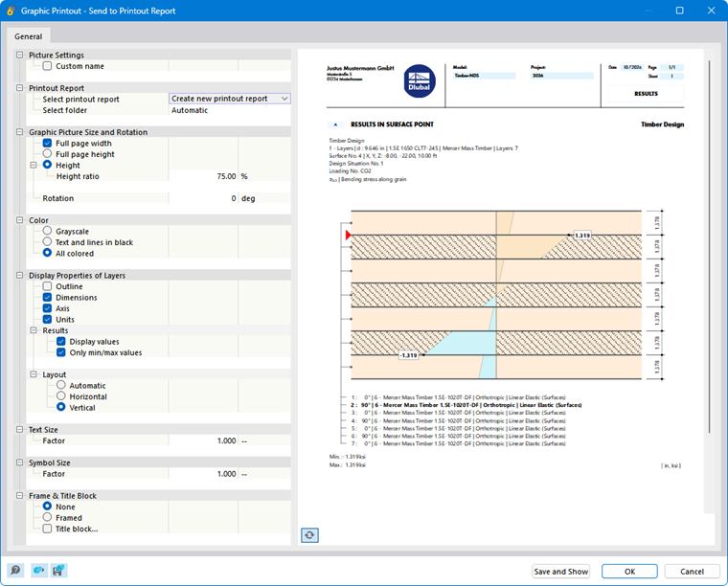Click the app icon in title bar
The image size is (728, 586).
click(x=11, y=11)
